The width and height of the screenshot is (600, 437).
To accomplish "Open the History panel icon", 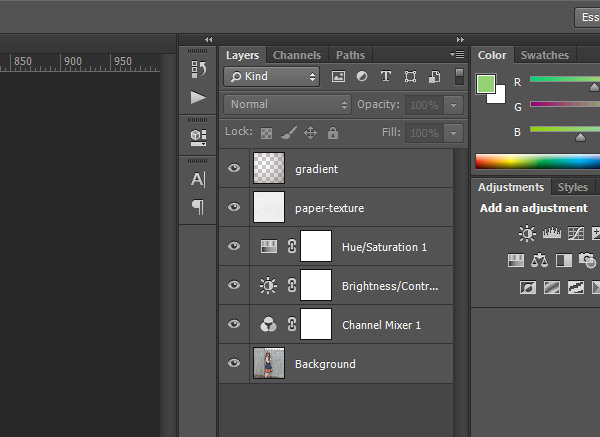I will pos(198,70).
